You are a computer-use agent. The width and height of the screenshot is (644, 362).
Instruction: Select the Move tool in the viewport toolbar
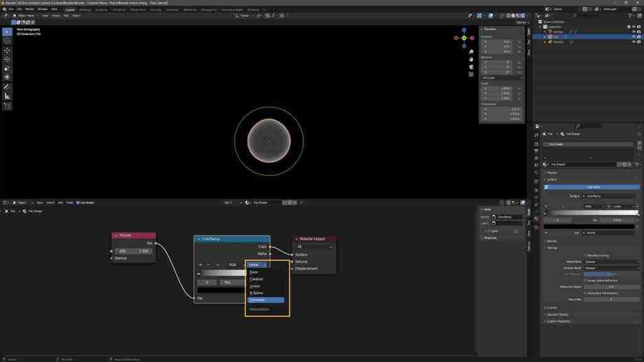click(7, 50)
